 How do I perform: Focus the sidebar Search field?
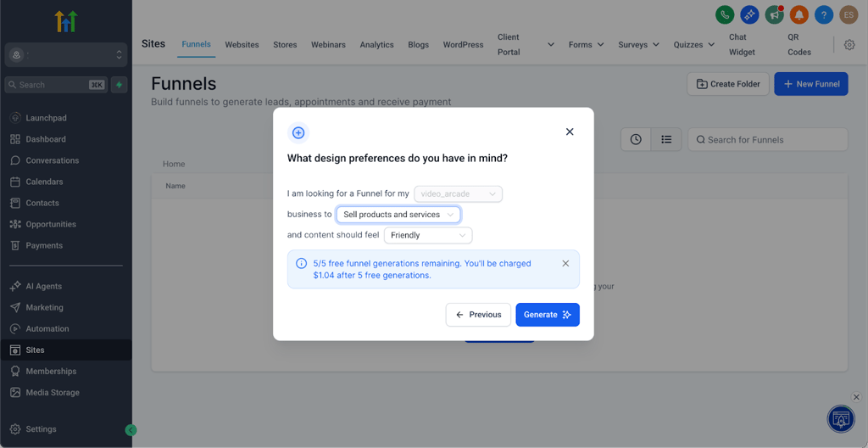tap(56, 85)
